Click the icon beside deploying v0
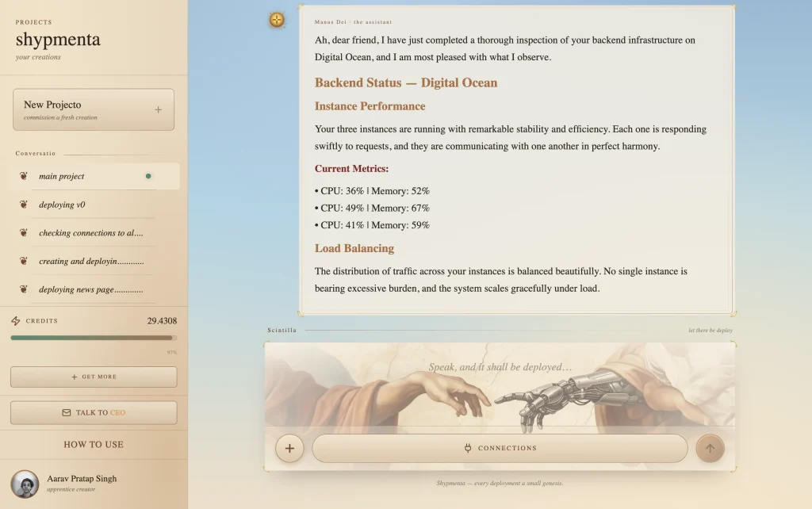The image size is (812, 509). tap(23, 205)
